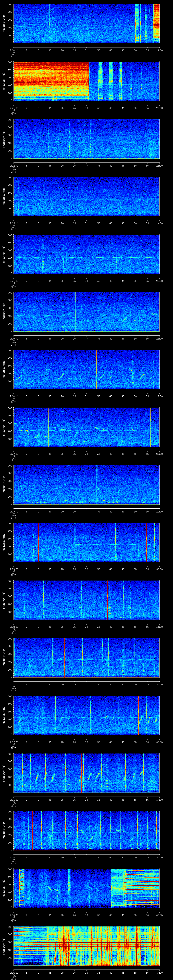Image resolution: width=173 pixels, height=980 pixels.
Task: Click the '2:28:00' start time label
Action: pyautogui.click(x=14, y=511)
